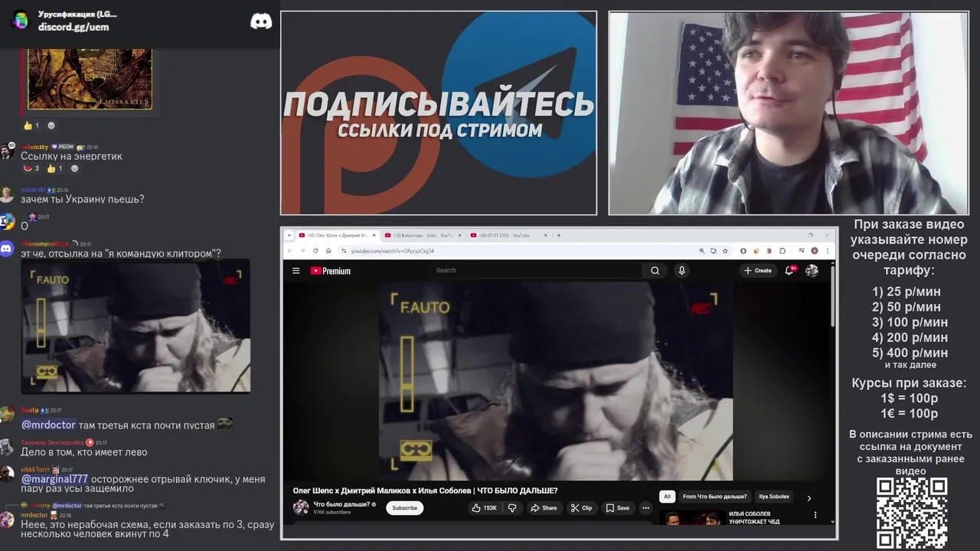
Task: Click the discord.gg/uem invite text
Action: (73, 27)
